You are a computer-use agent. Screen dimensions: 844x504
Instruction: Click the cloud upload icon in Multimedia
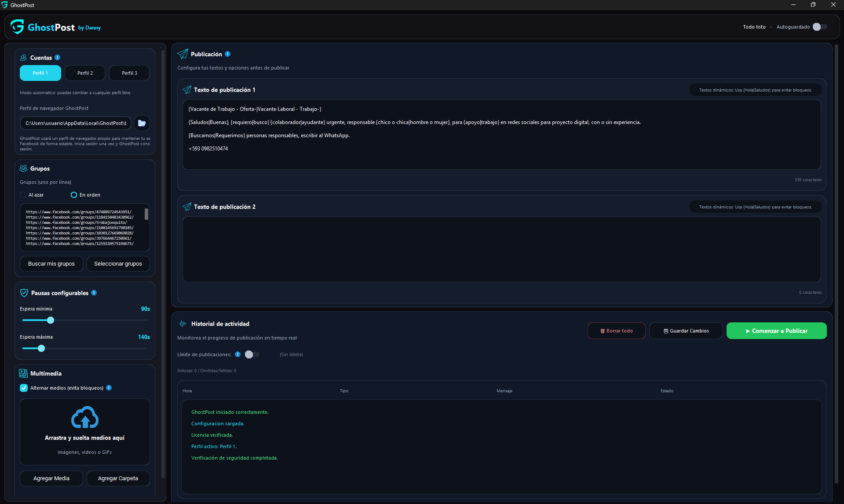point(85,417)
